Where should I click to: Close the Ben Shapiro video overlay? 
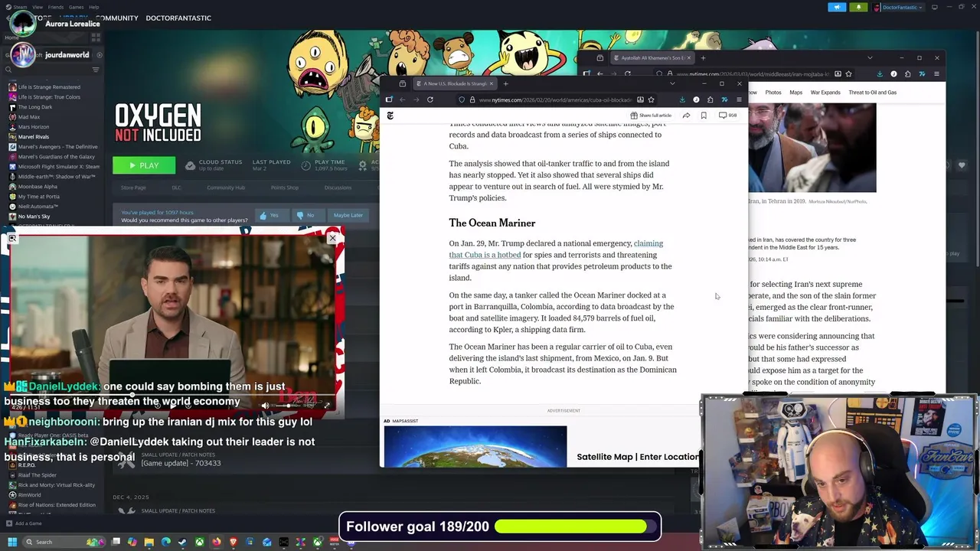click(x=332, y=238)
